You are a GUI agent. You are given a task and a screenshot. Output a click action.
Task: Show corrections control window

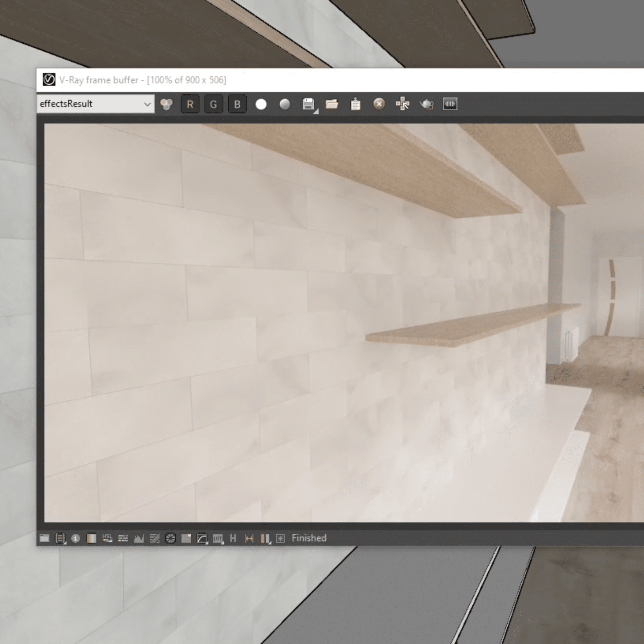tap(44, 538)
